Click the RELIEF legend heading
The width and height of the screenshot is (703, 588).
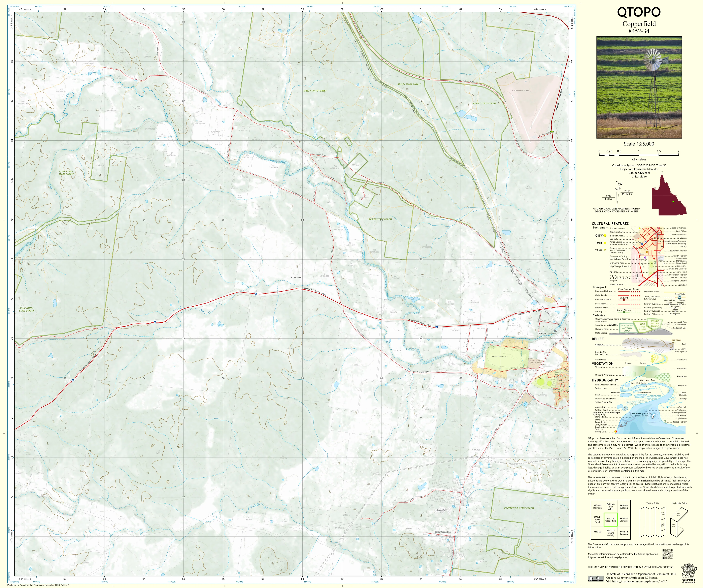[x=598, y=339]
